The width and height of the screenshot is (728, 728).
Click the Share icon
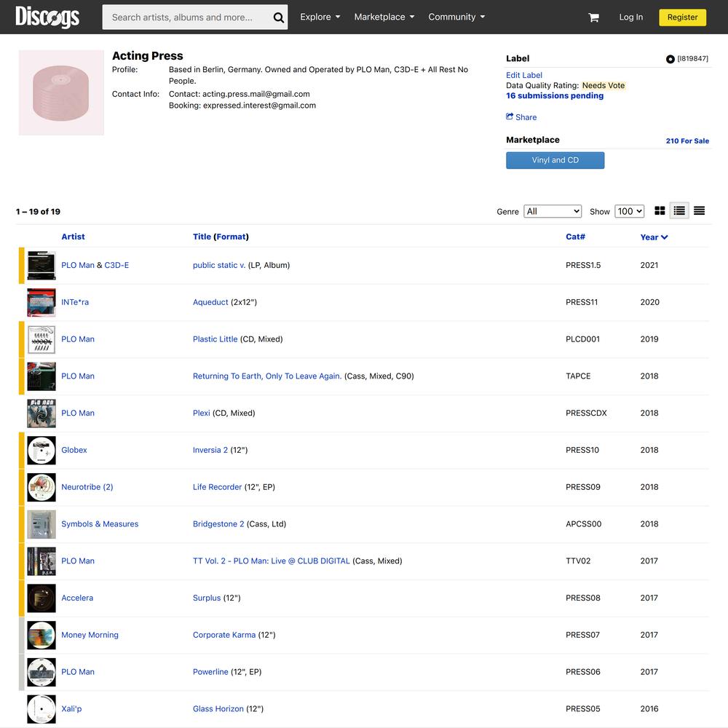[510, 116]
